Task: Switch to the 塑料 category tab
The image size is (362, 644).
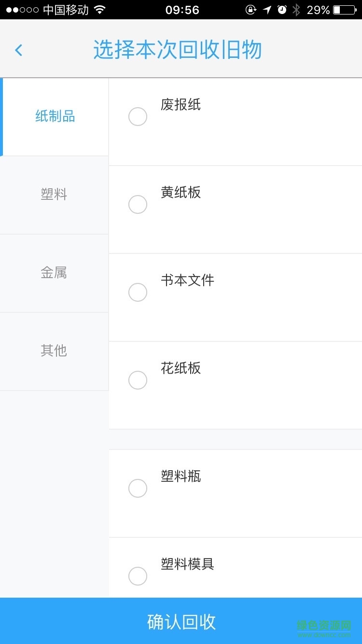Action: tap(54, 195)
